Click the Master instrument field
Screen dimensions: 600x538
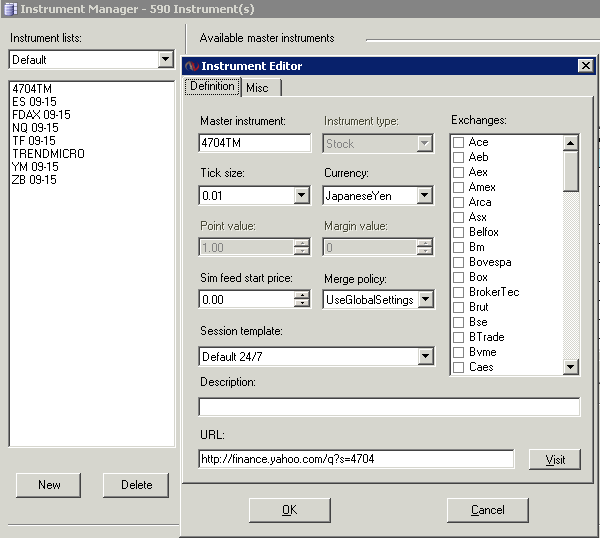pos(255,143)
